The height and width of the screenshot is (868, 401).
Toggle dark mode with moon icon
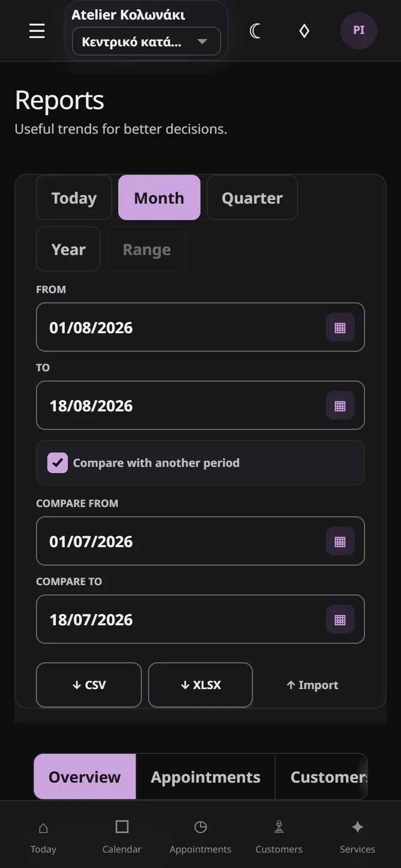click(255, 31)
